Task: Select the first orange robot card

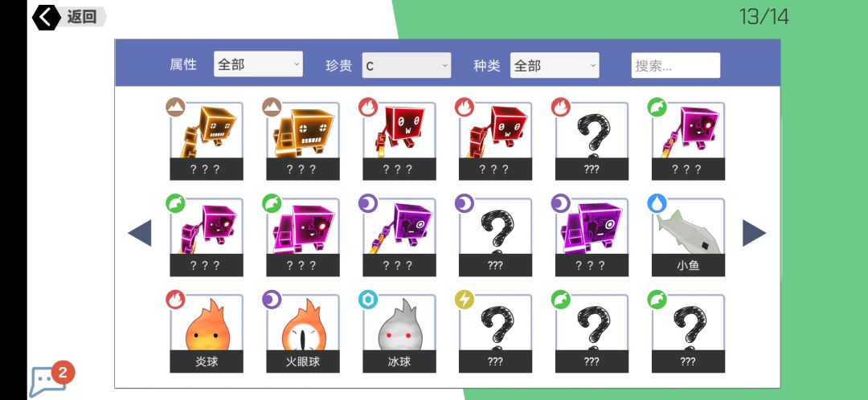Action: (206, 141)
